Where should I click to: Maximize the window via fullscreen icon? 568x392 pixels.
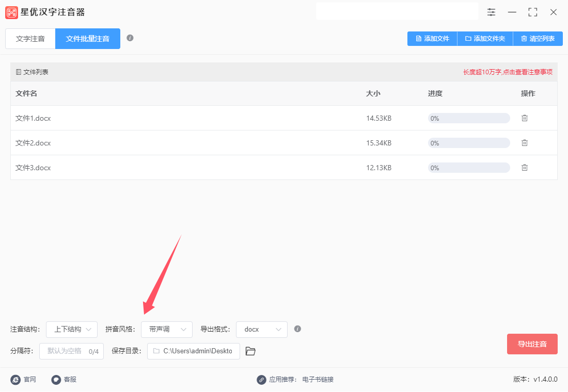click(533, 12)
